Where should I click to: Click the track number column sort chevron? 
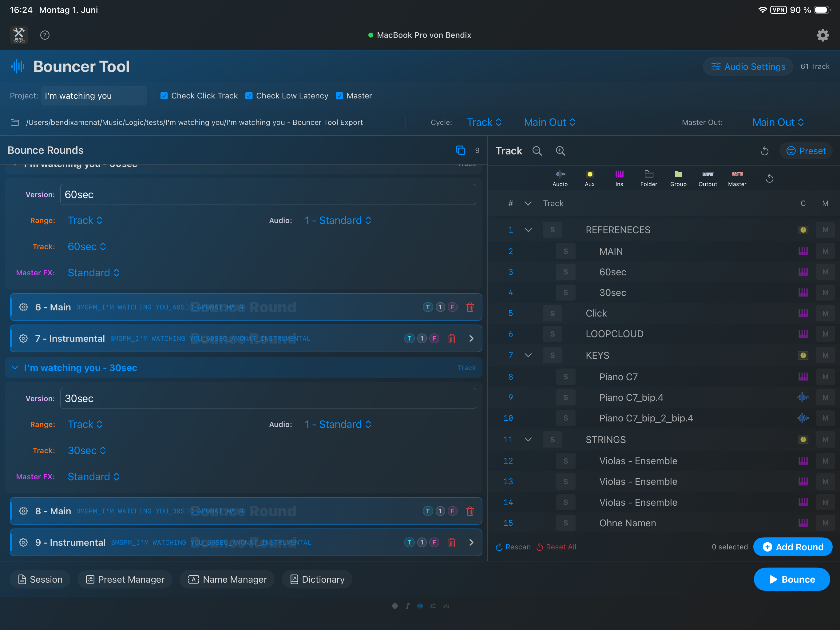(x=528, y=203)
